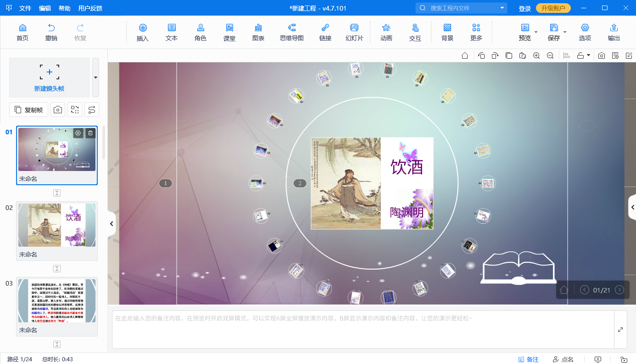Rotate canvas clockwise icon
Screen dimensions: 636x364
point(495,55)
